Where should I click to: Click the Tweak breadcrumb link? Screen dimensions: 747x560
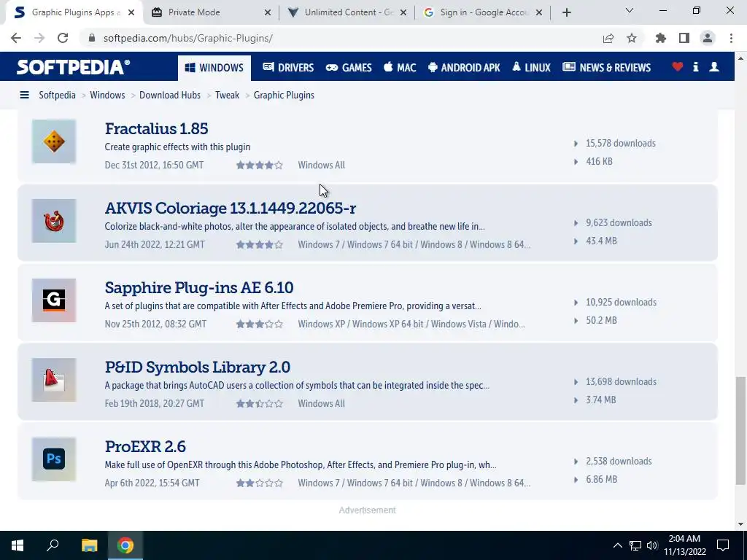click(x=228, y=96)
